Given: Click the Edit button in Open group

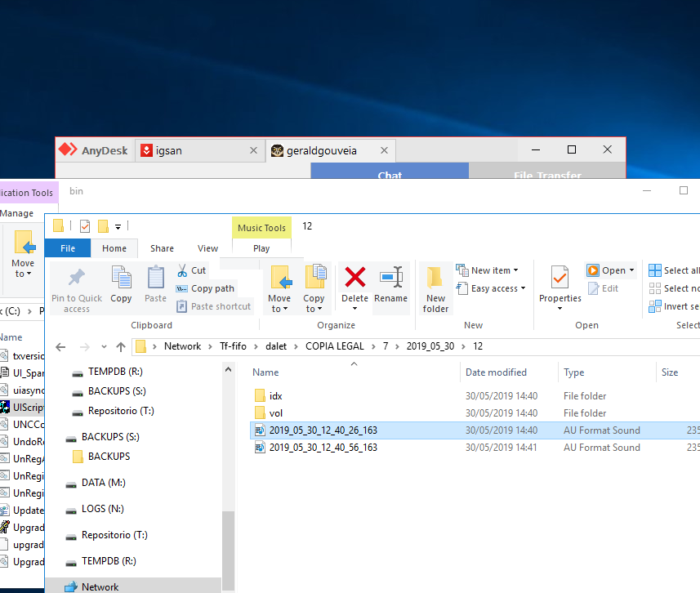Looking at the screenshot, I should 604,288.
